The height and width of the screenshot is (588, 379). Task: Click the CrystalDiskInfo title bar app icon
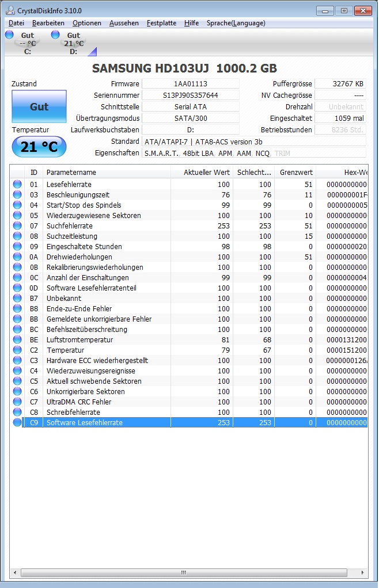tap(10, 10)
